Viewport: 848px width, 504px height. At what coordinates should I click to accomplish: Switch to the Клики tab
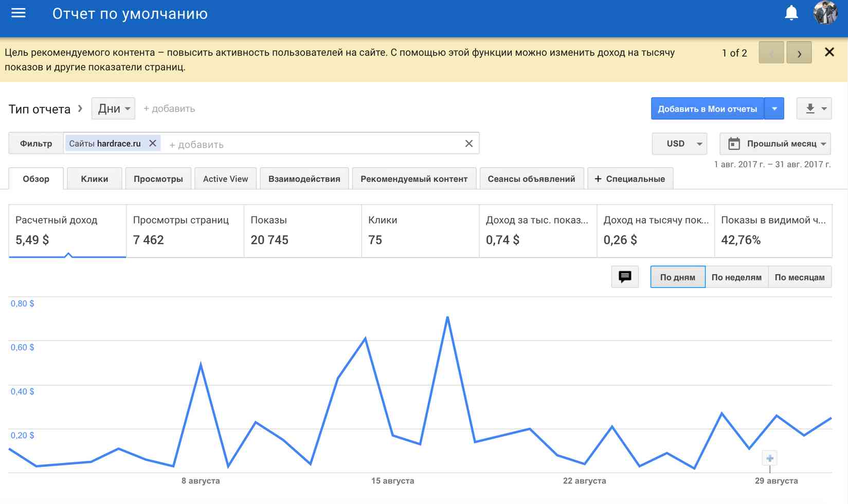click(x=95, y=179)
